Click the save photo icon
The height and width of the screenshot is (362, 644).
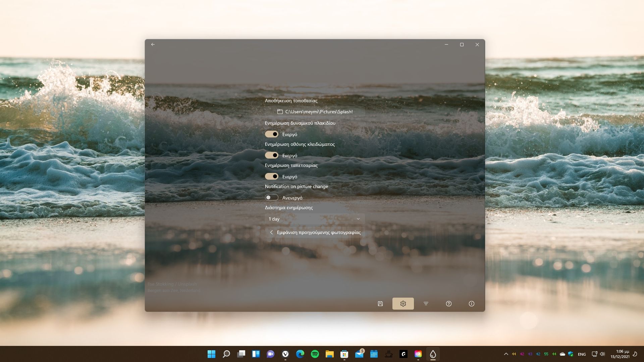[380, 304]
